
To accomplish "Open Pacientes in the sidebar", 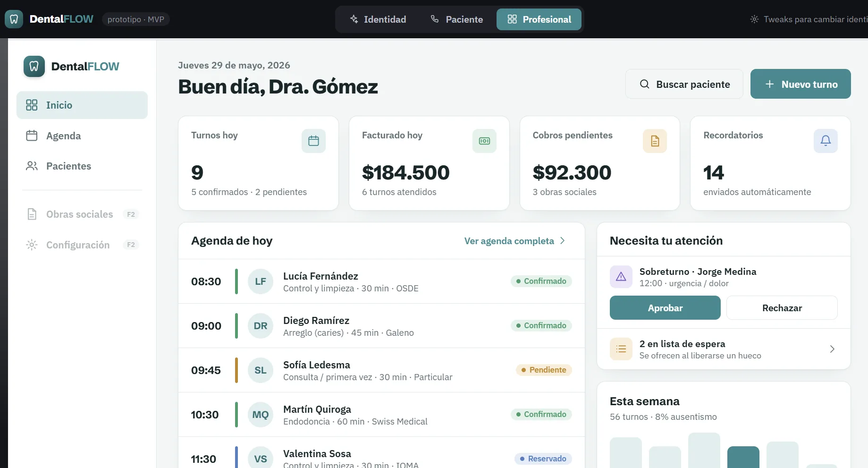I will 82,166.
